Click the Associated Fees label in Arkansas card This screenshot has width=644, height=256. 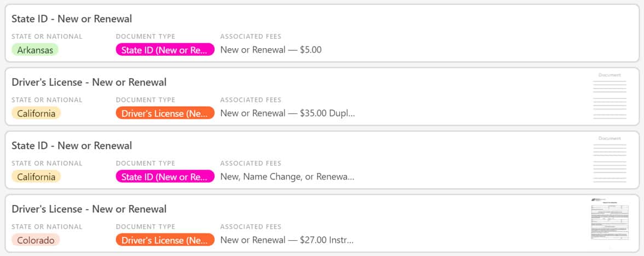pos(251,37)
